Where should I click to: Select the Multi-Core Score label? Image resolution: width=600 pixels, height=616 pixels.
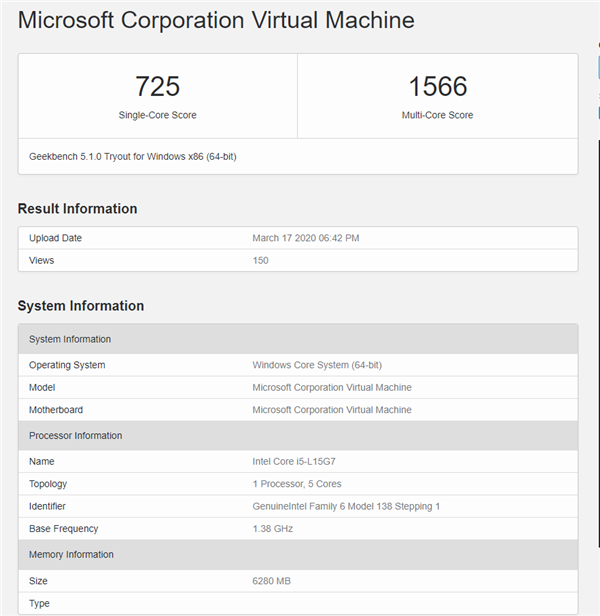tap(437, 115)
